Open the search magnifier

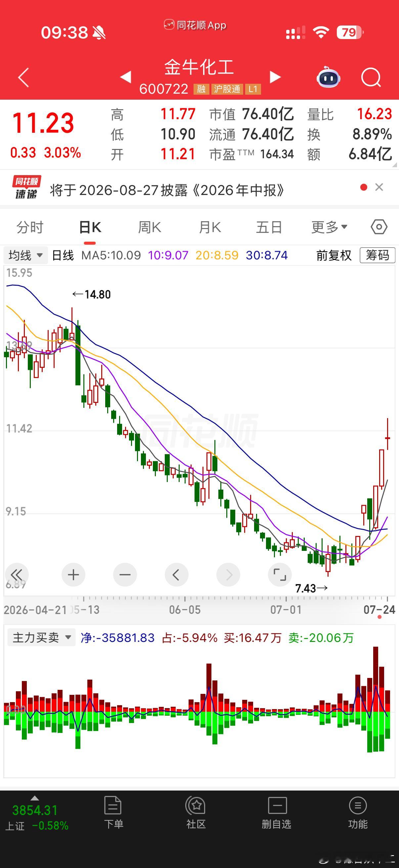[371, 77]
